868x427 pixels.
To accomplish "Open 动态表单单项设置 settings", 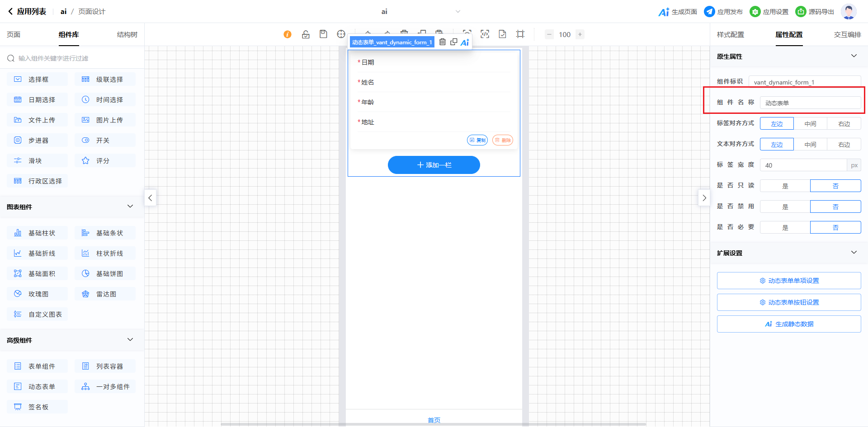I will 788,281.
